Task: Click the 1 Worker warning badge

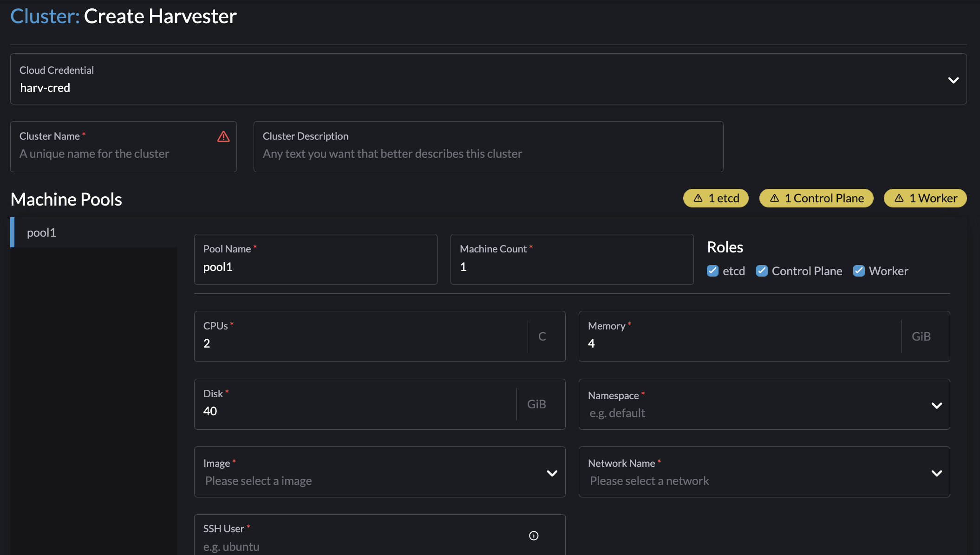Action: (924, 198)
